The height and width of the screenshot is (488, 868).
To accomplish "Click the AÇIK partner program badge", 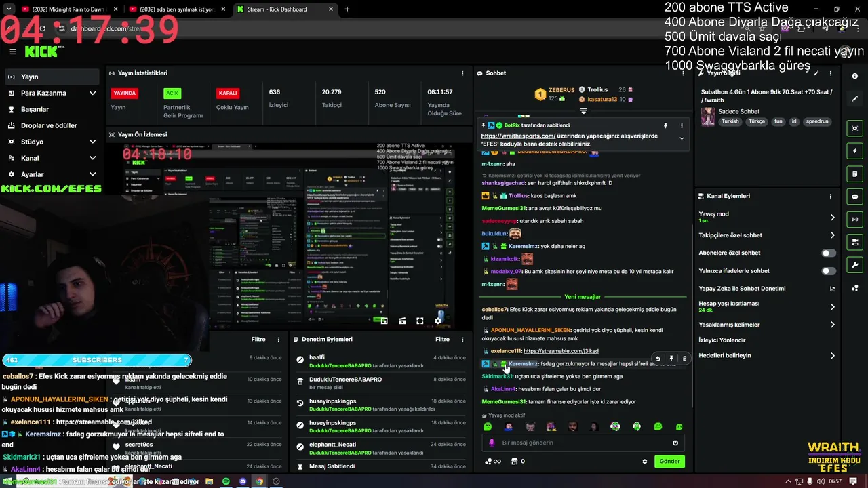I will 172,93.
